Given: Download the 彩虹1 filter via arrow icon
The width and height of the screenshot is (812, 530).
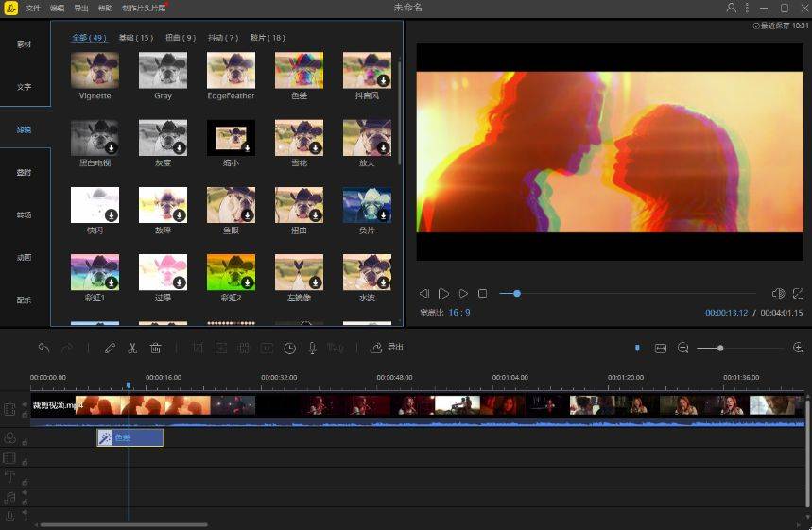Looking at the screenshot, I should tap(111, 282).
